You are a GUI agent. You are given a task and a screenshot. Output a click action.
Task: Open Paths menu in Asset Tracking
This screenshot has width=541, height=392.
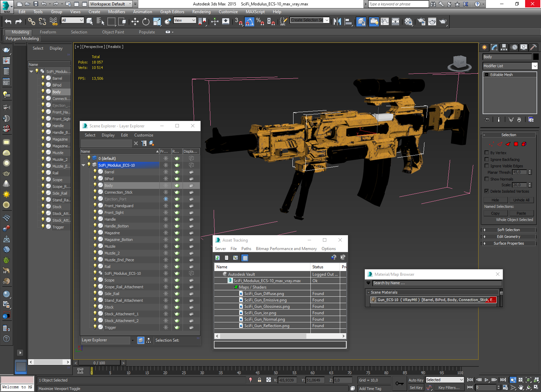(x=246, y=249)
